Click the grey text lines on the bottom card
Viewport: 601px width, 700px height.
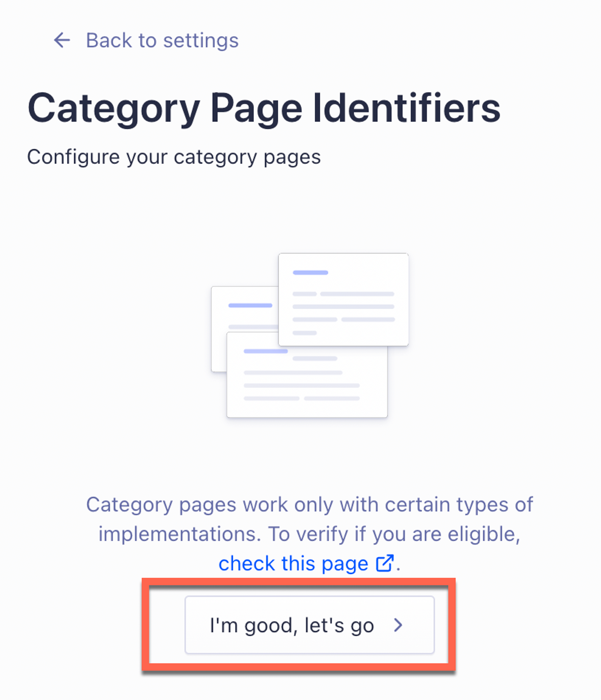click(302, 386)
